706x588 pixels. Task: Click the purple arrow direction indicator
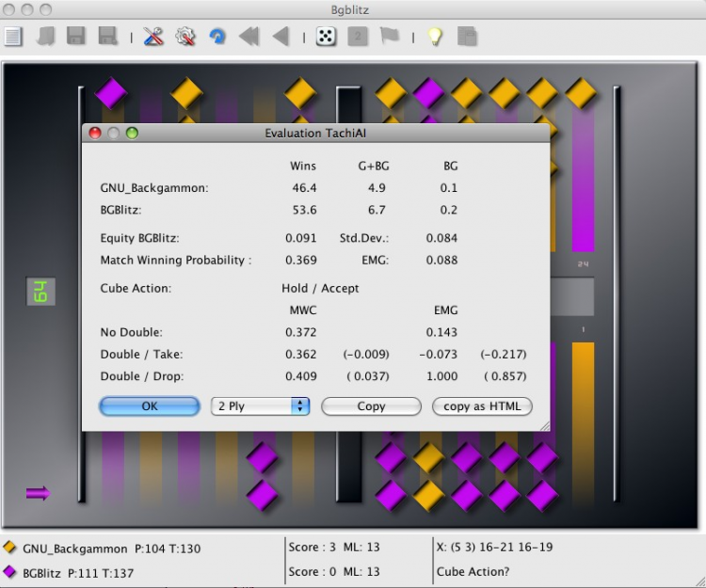pyautogui.click(x=38, y=493)
